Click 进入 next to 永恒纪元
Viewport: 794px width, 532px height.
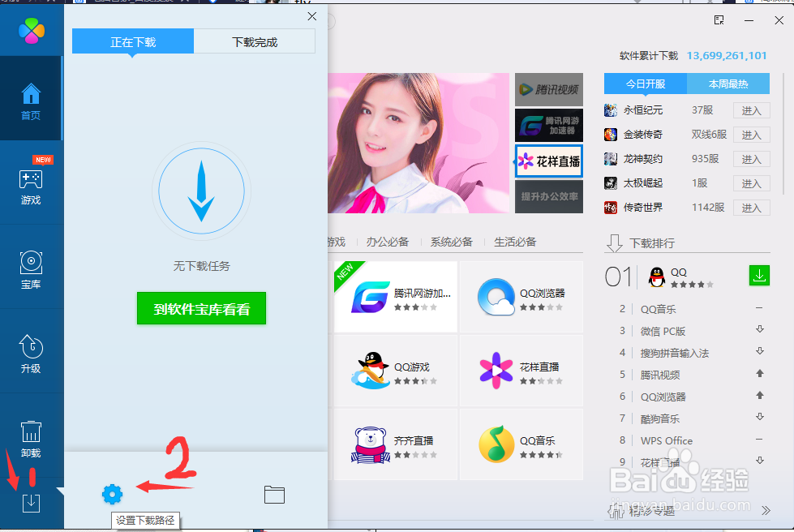(x=750, y=109)
